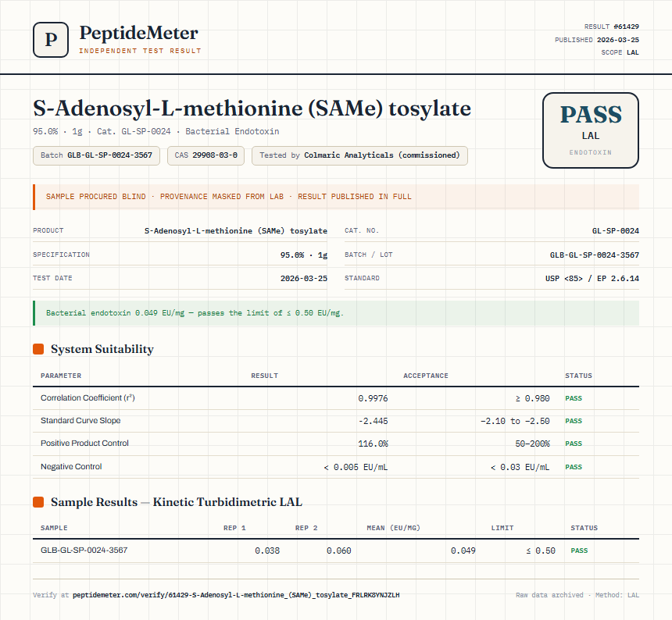Click the PeptideMeter P logo icon
The image size is (672, 620).
point(51,40)
